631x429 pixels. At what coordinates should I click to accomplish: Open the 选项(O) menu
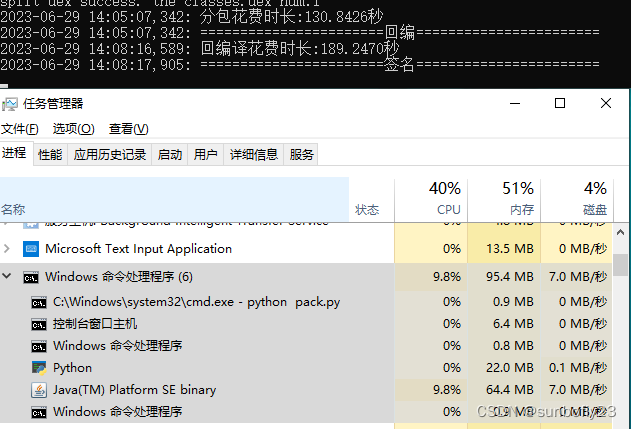pyautogui.click(x=74, y=129)
